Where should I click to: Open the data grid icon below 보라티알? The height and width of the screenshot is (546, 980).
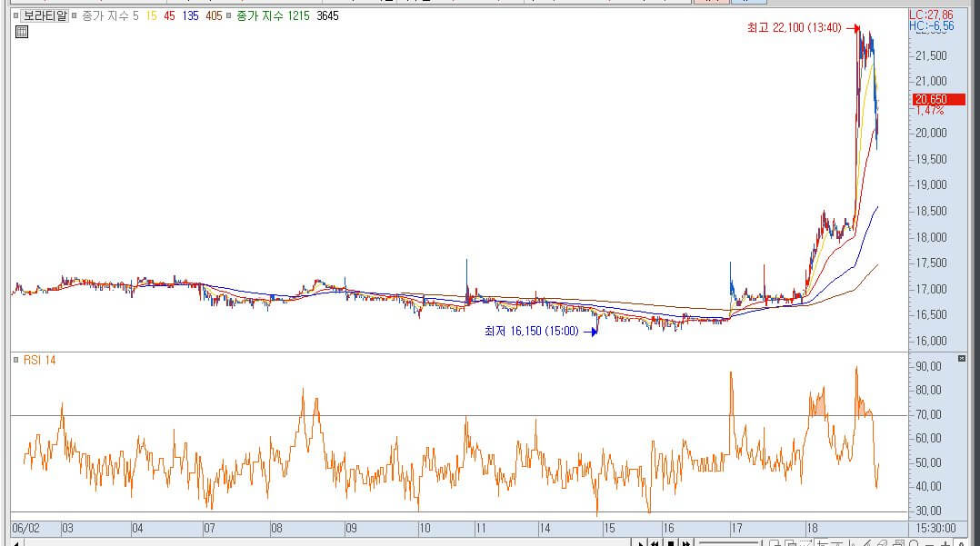point(22,32)
